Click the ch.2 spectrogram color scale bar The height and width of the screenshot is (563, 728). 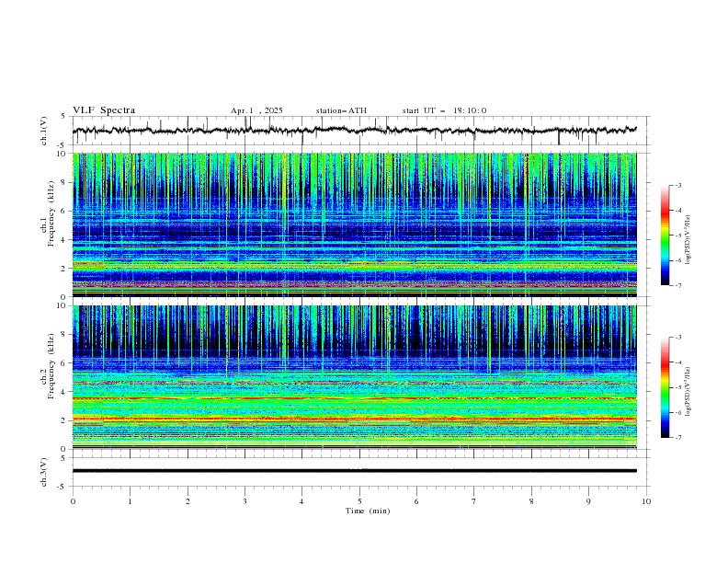[665, 387]
